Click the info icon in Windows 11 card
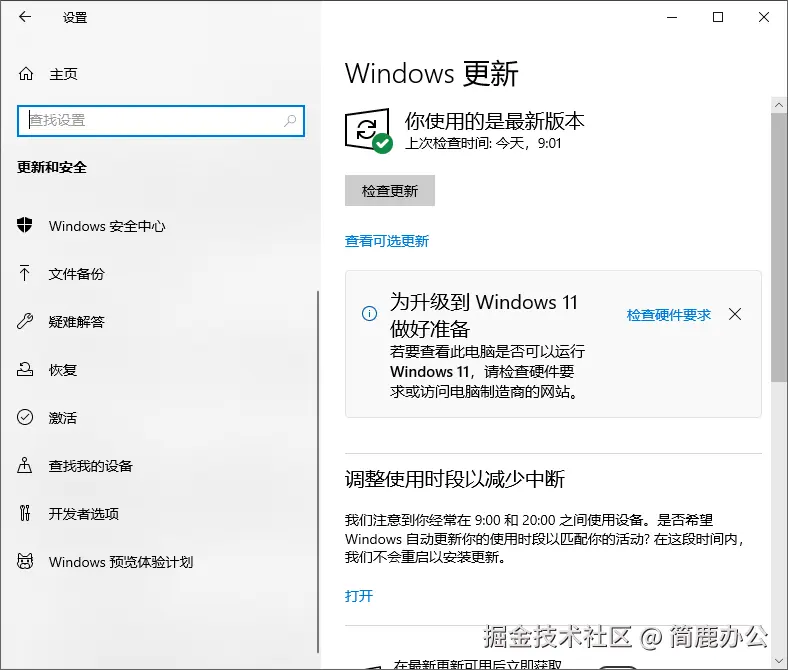Image resolution: width=788 pixels, height=670 pixels. (x=369, y=314)
